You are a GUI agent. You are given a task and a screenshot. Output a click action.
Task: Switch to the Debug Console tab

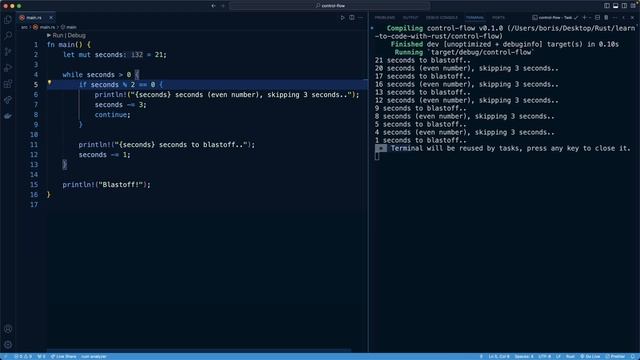point(442,18)
